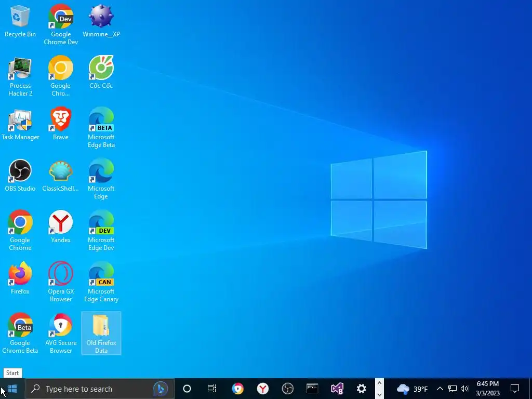Image resolution: width=532 pixels, height=399 pixels.
Task: Show next row of taskbar icons
Action: point(379,394)
